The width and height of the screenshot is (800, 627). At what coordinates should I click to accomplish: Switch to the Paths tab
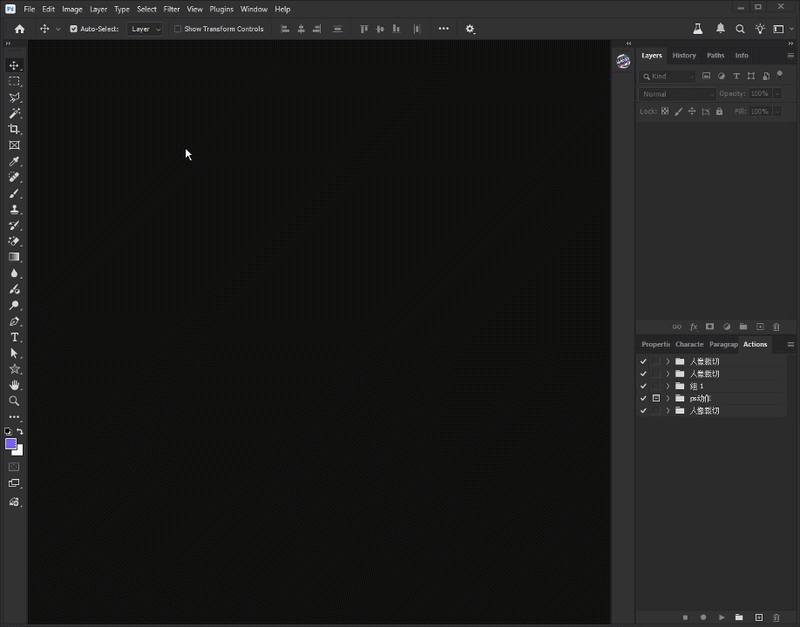(x=715, y=56)
